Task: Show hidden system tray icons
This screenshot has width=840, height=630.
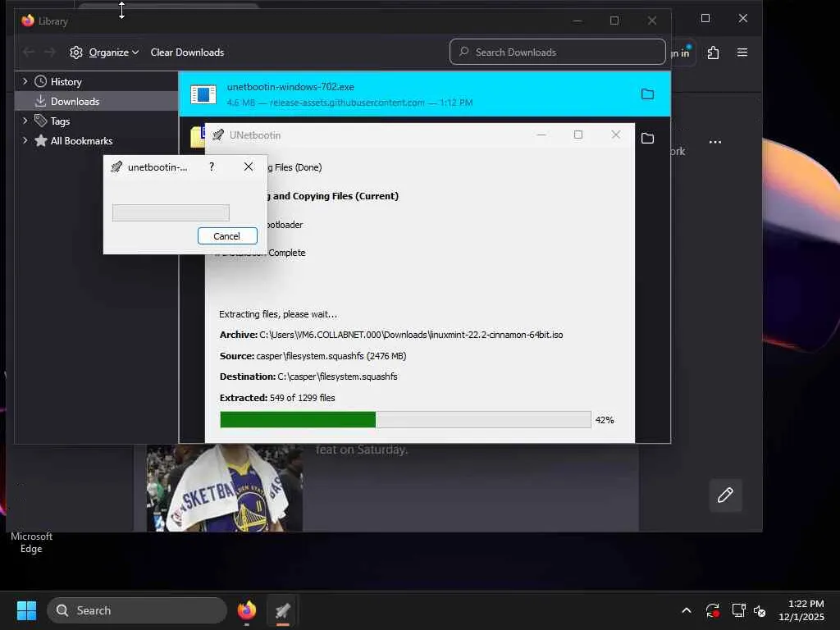Action: [687, 610]
